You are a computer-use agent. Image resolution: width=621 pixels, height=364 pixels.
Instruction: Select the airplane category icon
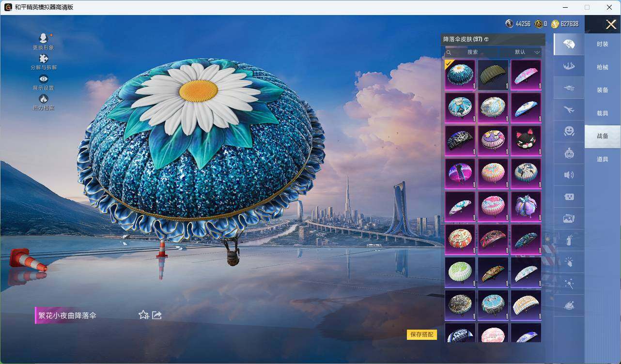tap(569, 110)
